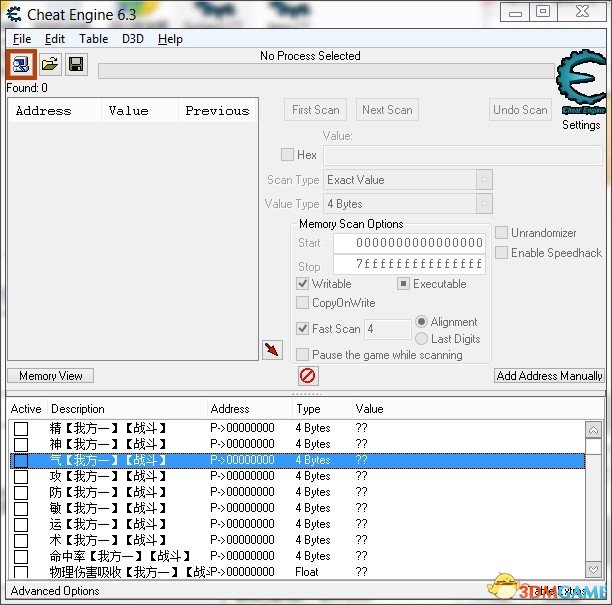Clear the address list with red circle icon
Screen dimensions: 612x605
click(308, 376)
